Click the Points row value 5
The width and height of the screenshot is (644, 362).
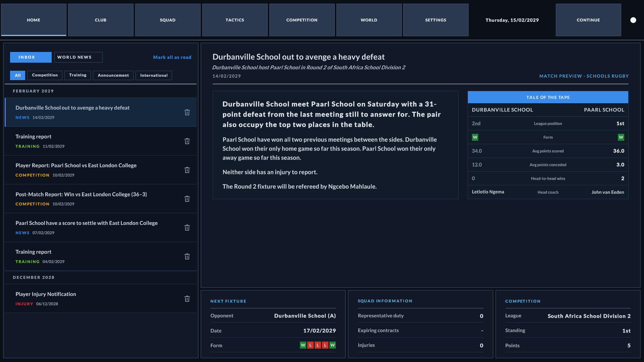pyautogui.click(x=629, y=346)
